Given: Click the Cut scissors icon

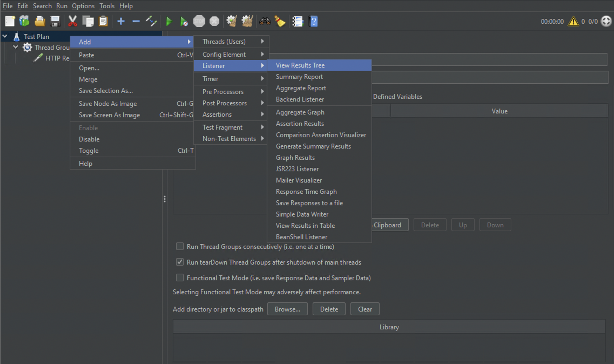Looking at the screenshot, I should (x=72, y=21).
